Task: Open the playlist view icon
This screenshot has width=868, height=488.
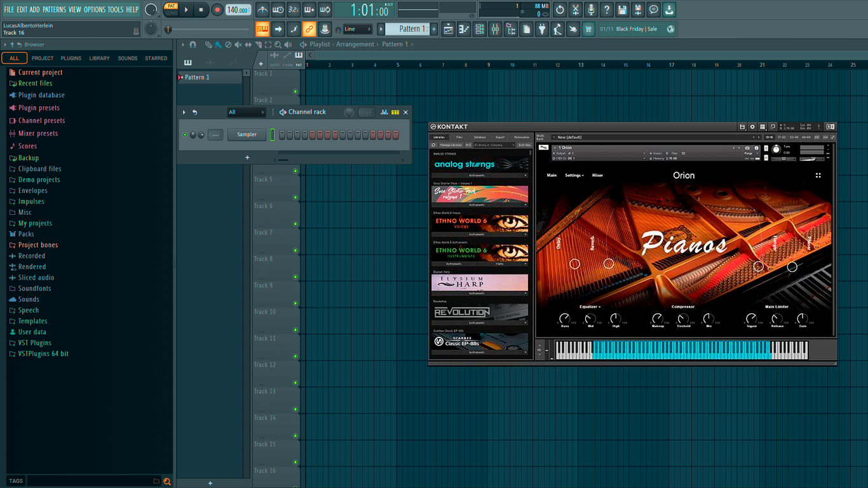Action: pyautogui.click(x=449, y=29)
